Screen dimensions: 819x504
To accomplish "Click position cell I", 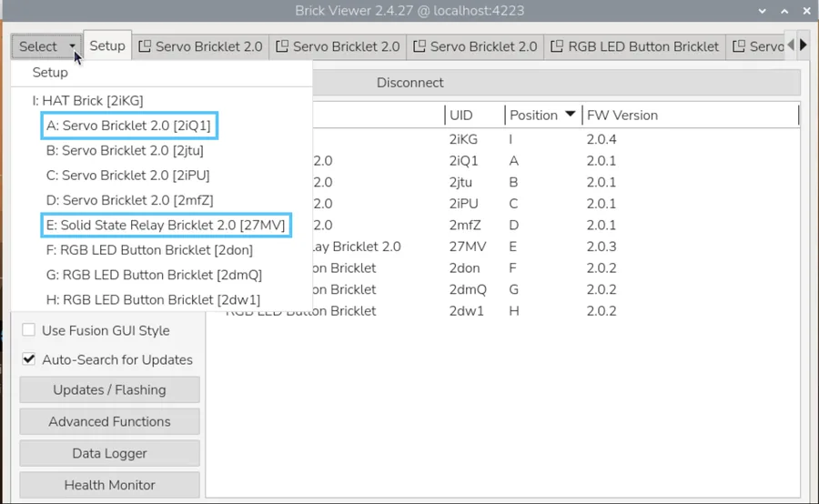I will tap(511, 139).
